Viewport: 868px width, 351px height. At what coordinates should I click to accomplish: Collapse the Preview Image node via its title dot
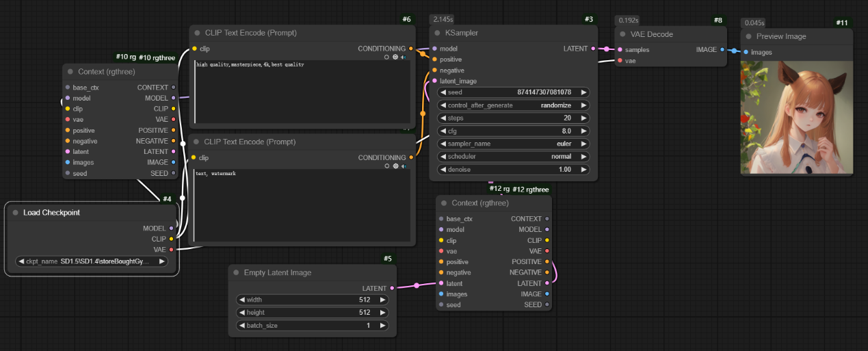point(749,36)
